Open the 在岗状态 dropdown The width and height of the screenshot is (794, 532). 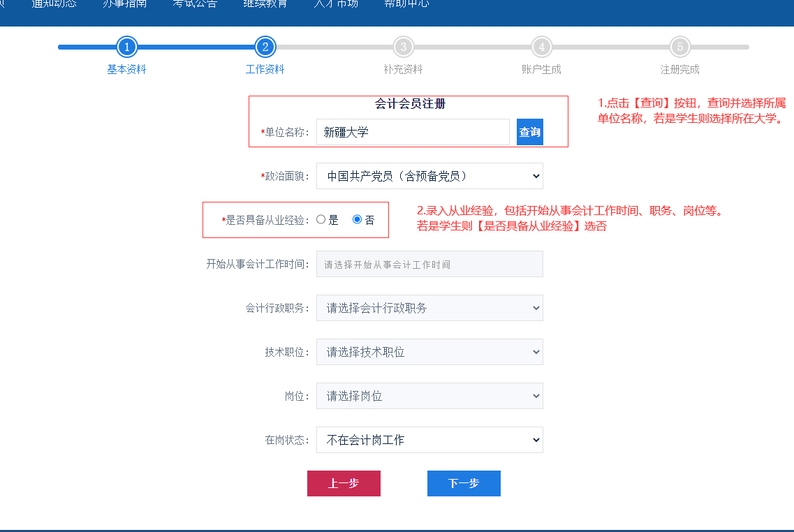click(x=429, y=440)
